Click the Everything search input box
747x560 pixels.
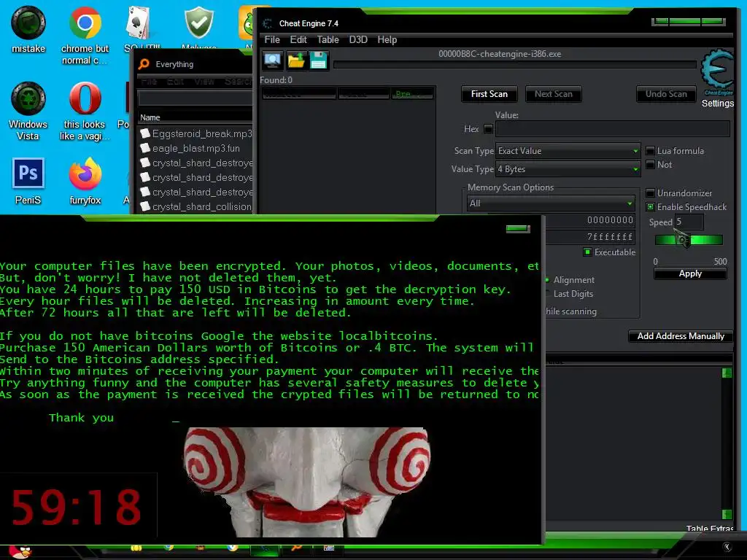pos(196,98)
